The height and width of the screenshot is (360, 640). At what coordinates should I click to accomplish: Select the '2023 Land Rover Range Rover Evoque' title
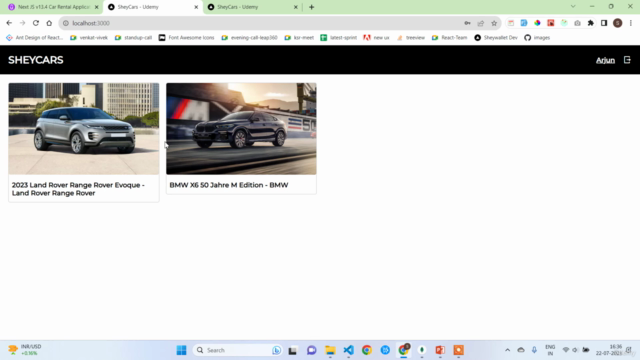[78, 189]
